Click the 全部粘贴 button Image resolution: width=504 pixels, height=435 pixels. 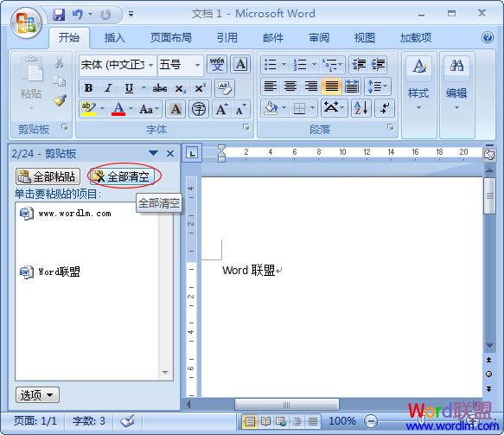48,176
